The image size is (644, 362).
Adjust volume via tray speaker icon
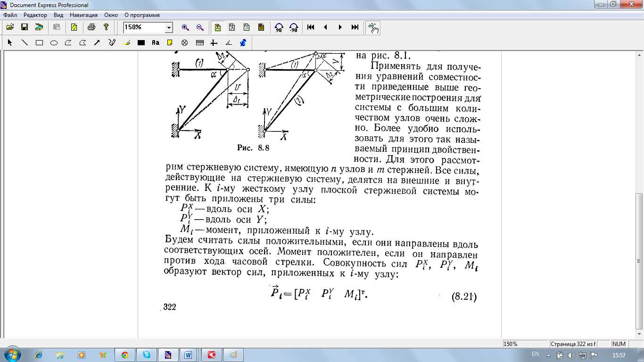point(571,355)
